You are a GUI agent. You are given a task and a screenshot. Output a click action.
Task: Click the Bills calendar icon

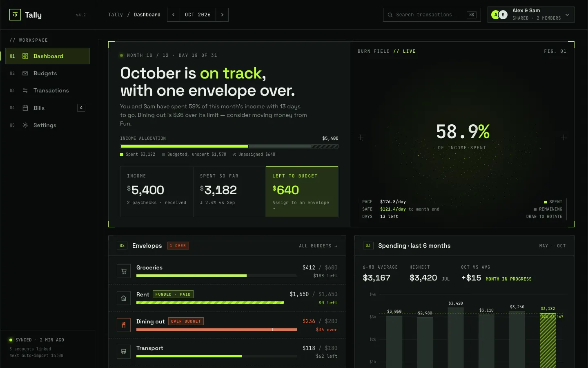[25, 108]
